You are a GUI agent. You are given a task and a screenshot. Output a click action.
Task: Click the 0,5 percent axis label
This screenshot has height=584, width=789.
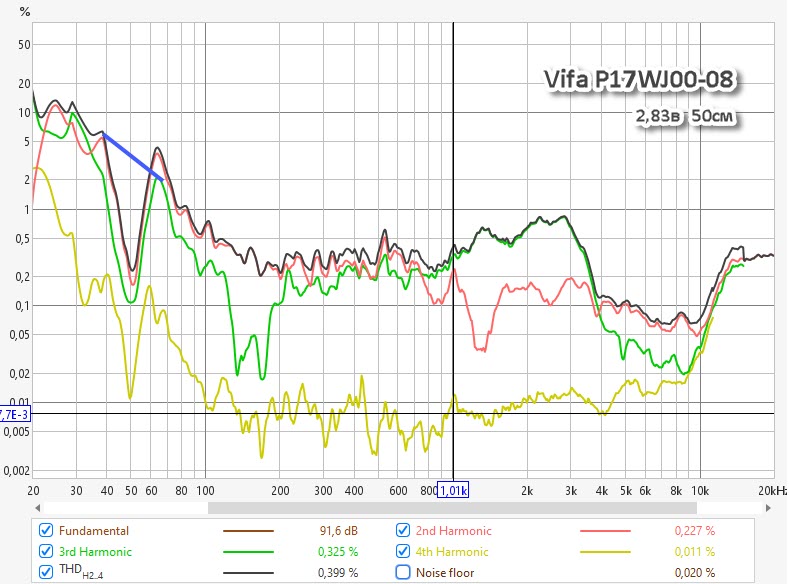23,239
